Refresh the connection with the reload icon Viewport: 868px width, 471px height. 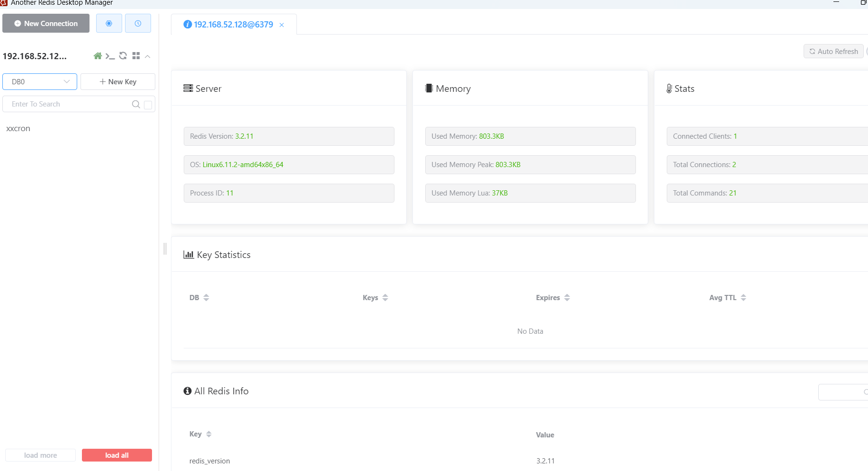pyautogui.click(x=123, y=56)
